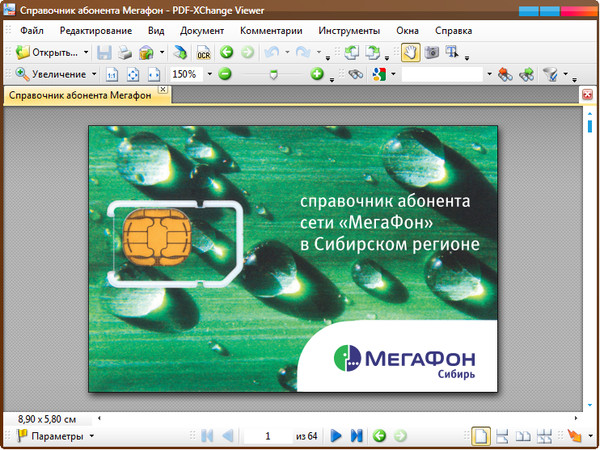Viewport: 600px width, 450px height.
Task: Click the Open folder icon
Action: point(23,52)
